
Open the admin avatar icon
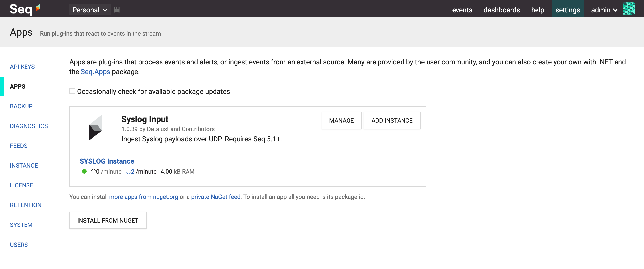[x=628, y=9]
